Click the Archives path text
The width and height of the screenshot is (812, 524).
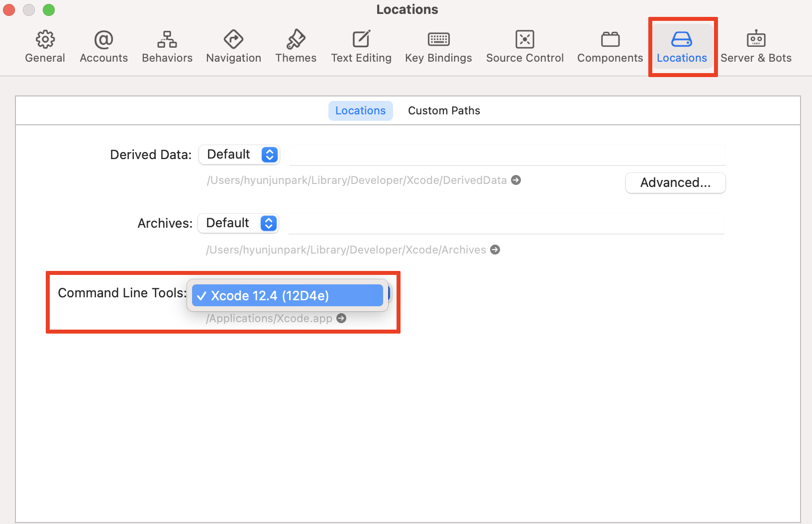pos(346,250)
